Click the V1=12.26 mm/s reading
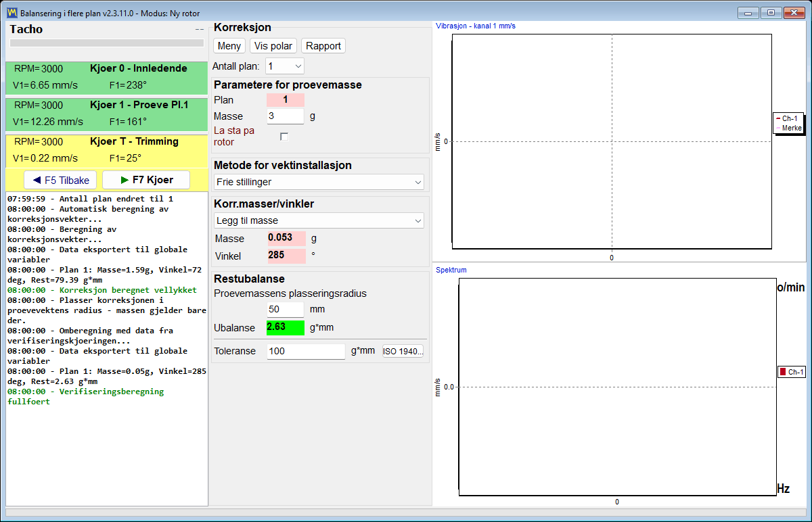 (48, 122)
